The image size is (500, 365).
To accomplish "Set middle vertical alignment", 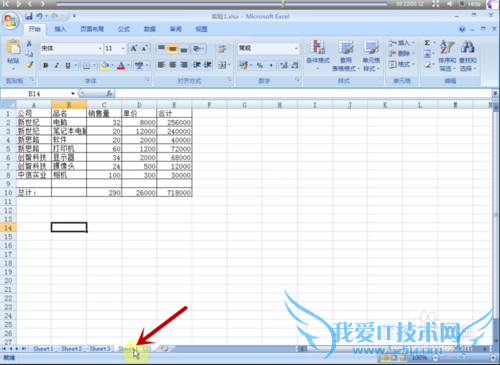I will [x=172, y=49].
